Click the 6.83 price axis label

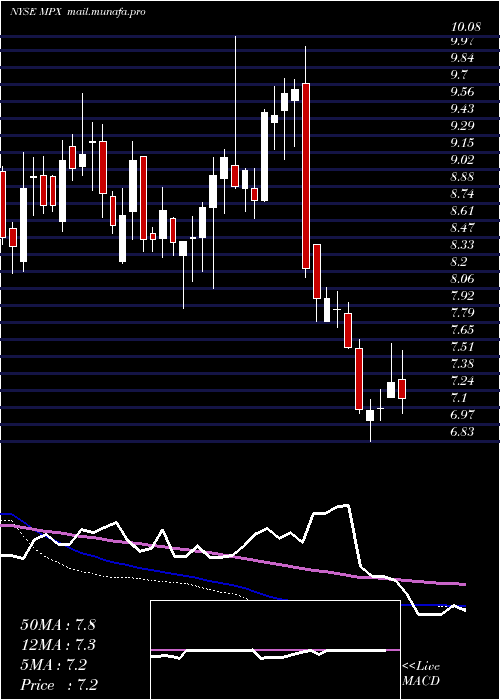point(462,431)
